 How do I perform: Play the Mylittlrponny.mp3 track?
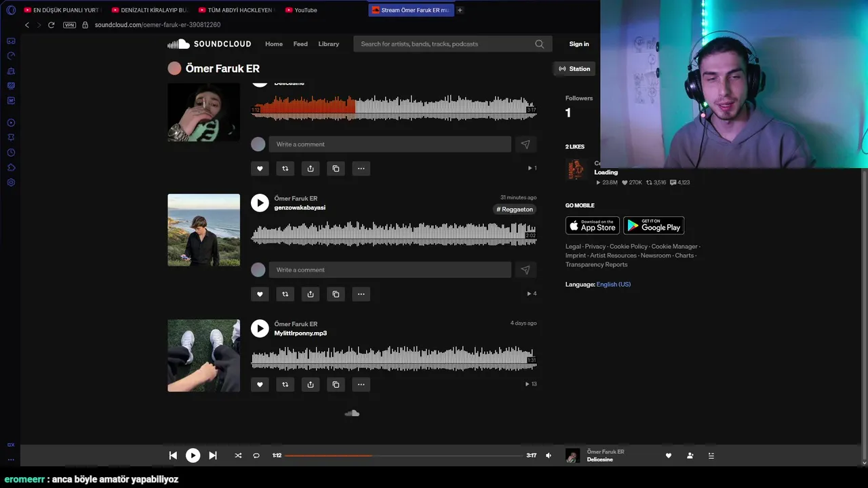(x=260, y=329)
